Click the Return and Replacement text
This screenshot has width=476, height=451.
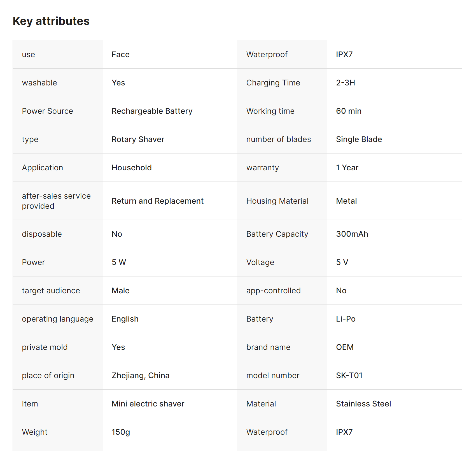click(157, 201)
